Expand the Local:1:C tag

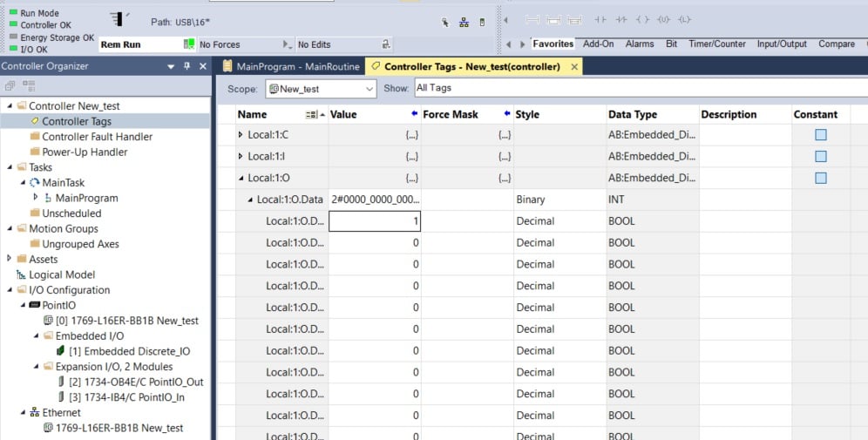pyautogui.click(x=241, y=134)
